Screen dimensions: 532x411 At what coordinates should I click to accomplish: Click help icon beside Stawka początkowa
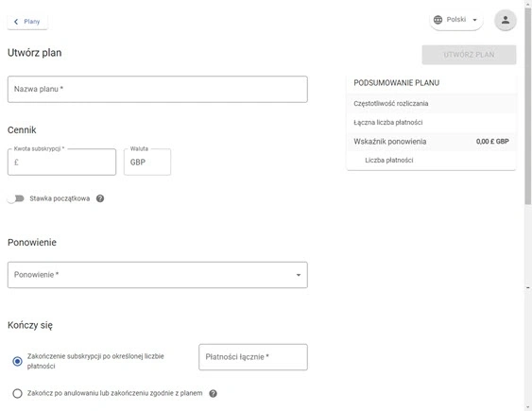(x=100, y=198)
